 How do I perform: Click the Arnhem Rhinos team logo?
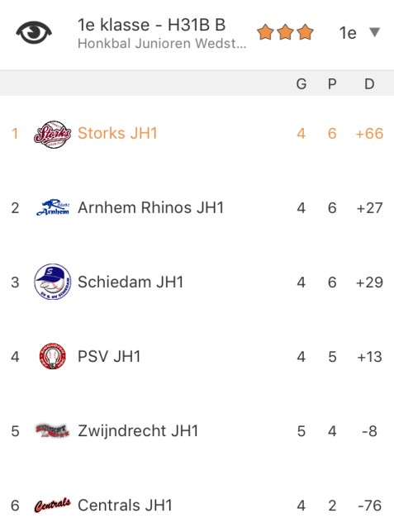pyautogui.click(x=53, y=207)
